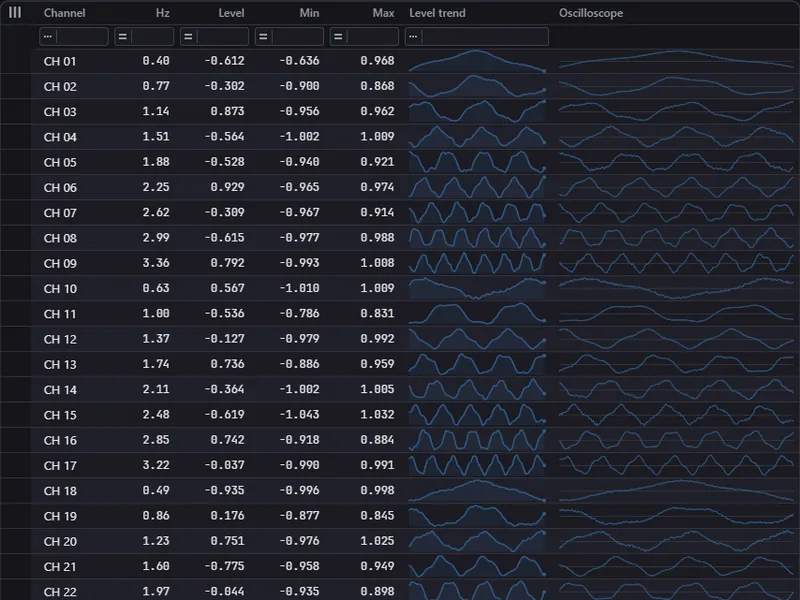Viewport: 800px width, 600px height.
Task: Select the CH 18 row label
Action: (x=60, y=491)
